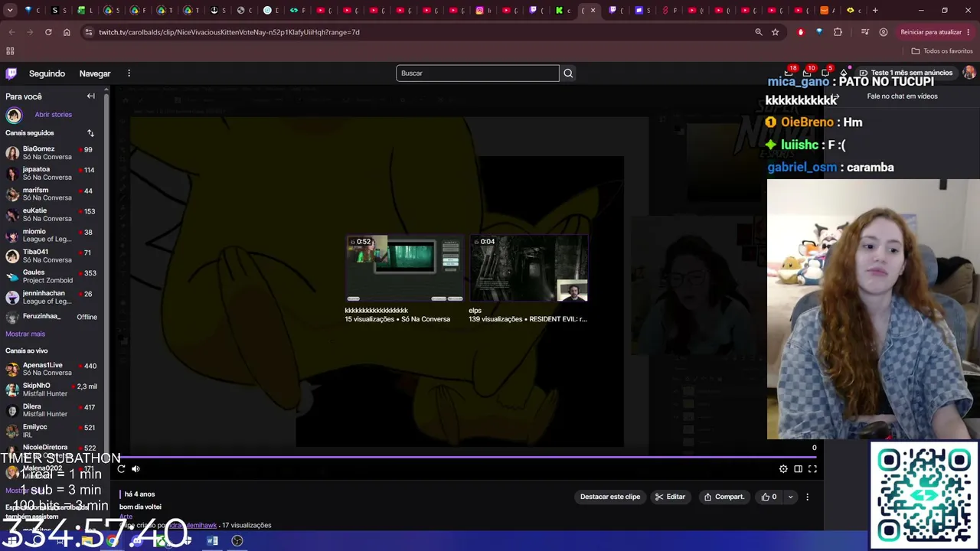Click the address bar URL
The image size is (980, 551).
(x=229, y=32)
